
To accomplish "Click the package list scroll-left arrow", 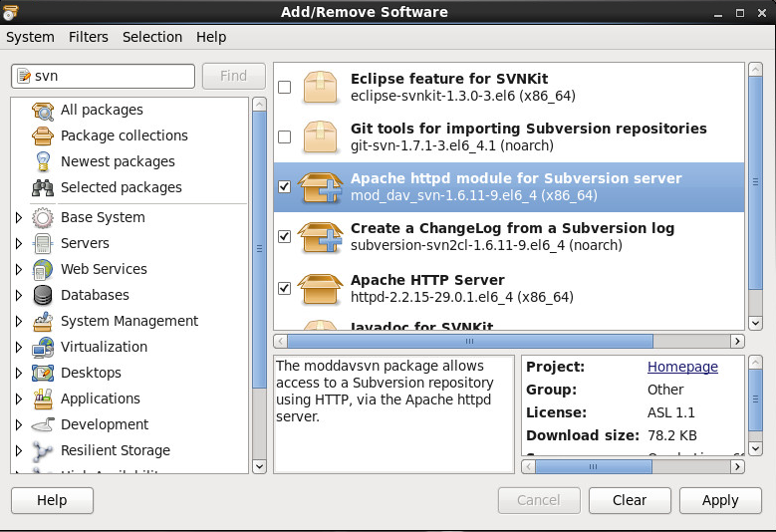I will point(281,342).
